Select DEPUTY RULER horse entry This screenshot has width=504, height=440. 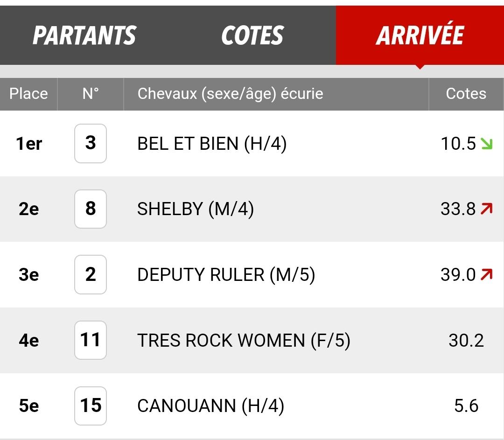click(226, 274)
